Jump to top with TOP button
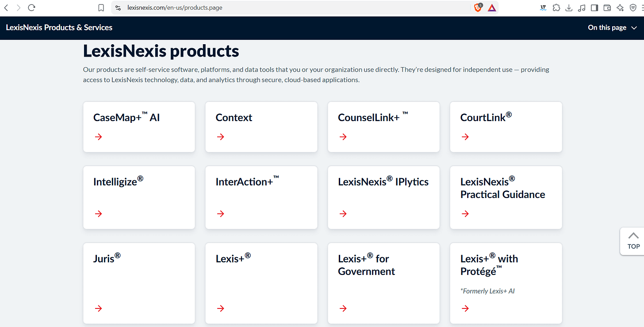Image resolution: width=644 pixels, height=327 pixels. (x=633, y=241)
